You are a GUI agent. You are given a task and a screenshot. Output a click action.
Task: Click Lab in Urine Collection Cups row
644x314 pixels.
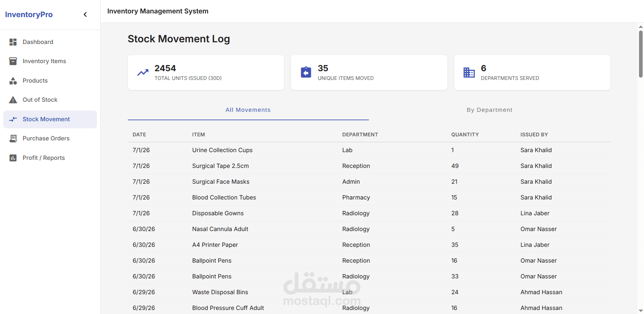pyautogui.click(x=347, y=150)
